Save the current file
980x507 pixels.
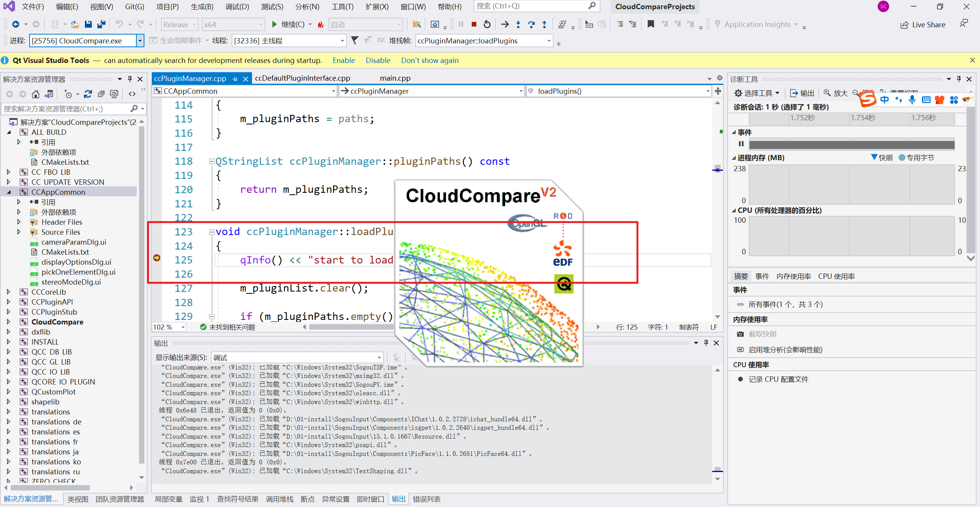click(88, 24)
